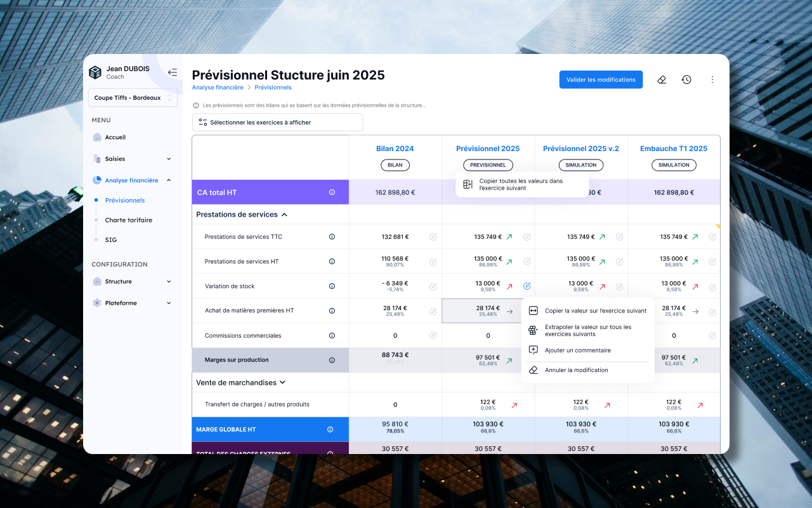
Task: Click info icon for MARGE GLOBALE HT
Action: pyautogui.click(x=330, y=429)
